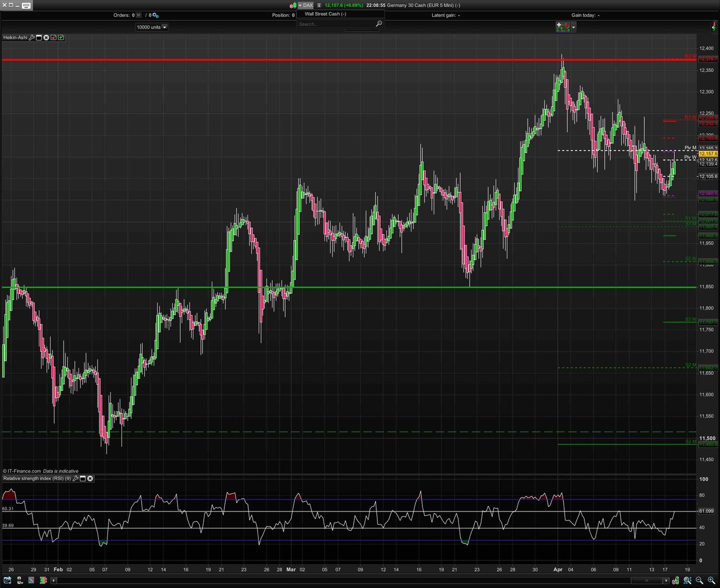
Task: Select the dashed green line above 11,500
Action: click(349, 432)
